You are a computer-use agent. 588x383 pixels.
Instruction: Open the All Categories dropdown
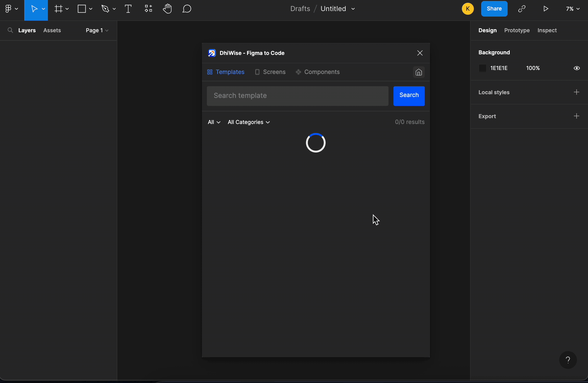[x=249, y=122]
